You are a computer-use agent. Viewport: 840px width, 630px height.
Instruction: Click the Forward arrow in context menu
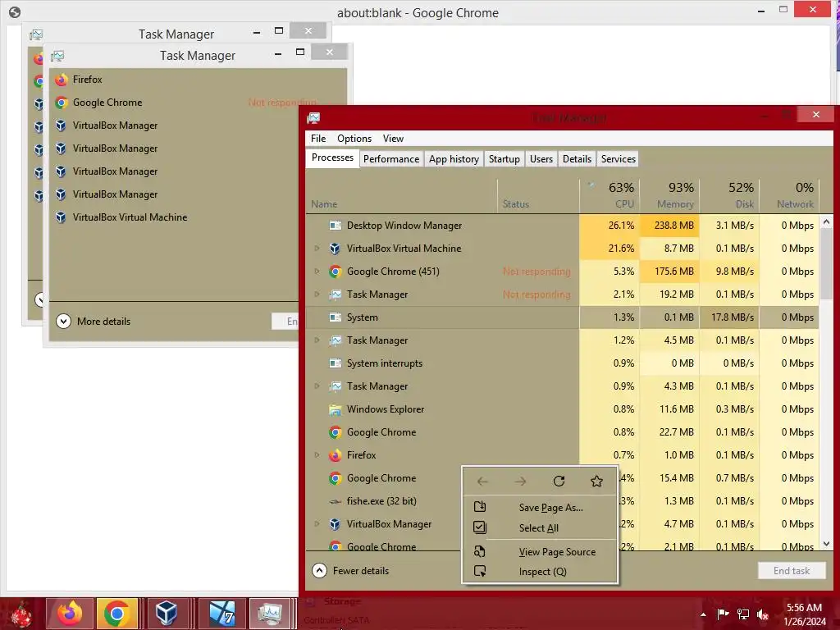(520, 481)
